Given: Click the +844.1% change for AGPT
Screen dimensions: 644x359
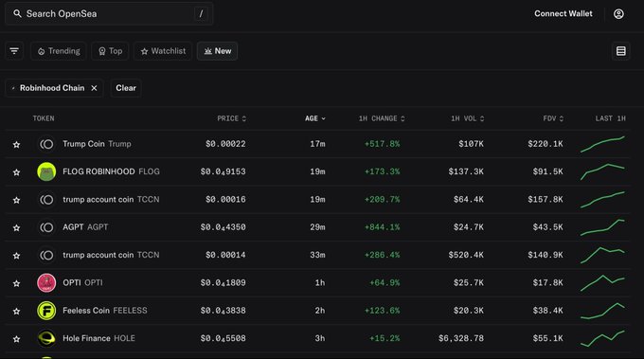Looking at the screenshot, I should pyautogui.click(x=382, y=227).
